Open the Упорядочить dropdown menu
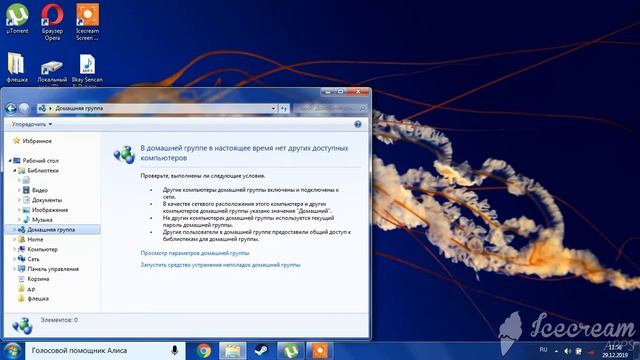This screenshot has width=640, height=360. point(32,124)
